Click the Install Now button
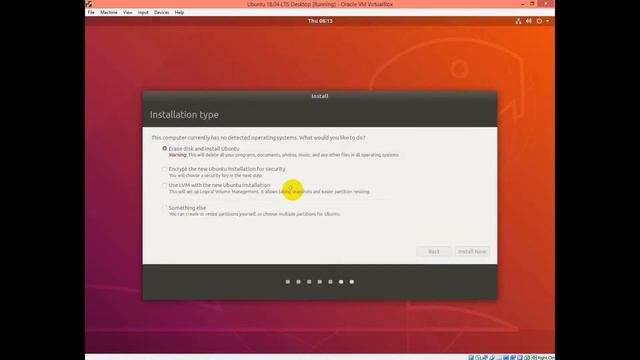640x360 pixels. click(472, 252)
